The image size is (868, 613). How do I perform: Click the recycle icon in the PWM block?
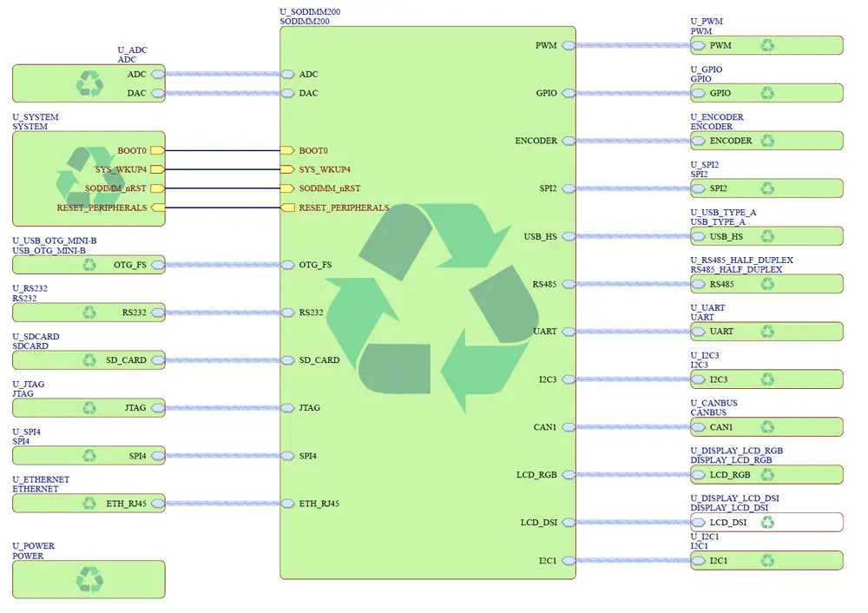pos(767,45)
